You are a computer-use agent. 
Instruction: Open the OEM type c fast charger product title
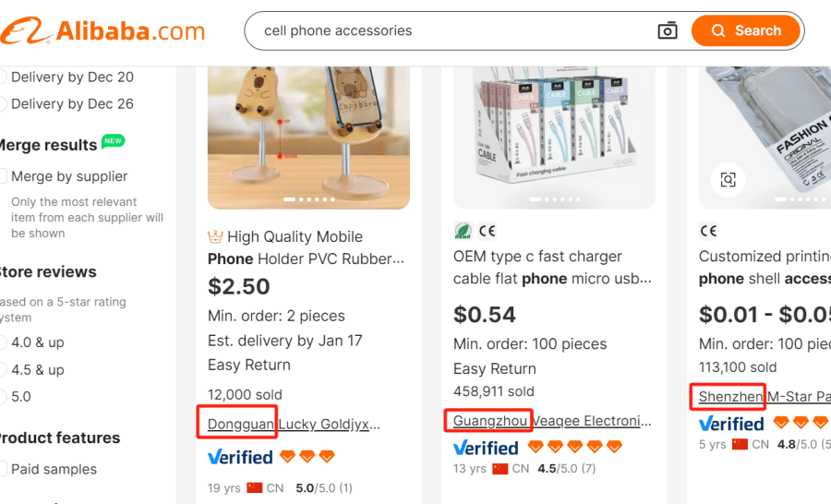tap(552, 267)
